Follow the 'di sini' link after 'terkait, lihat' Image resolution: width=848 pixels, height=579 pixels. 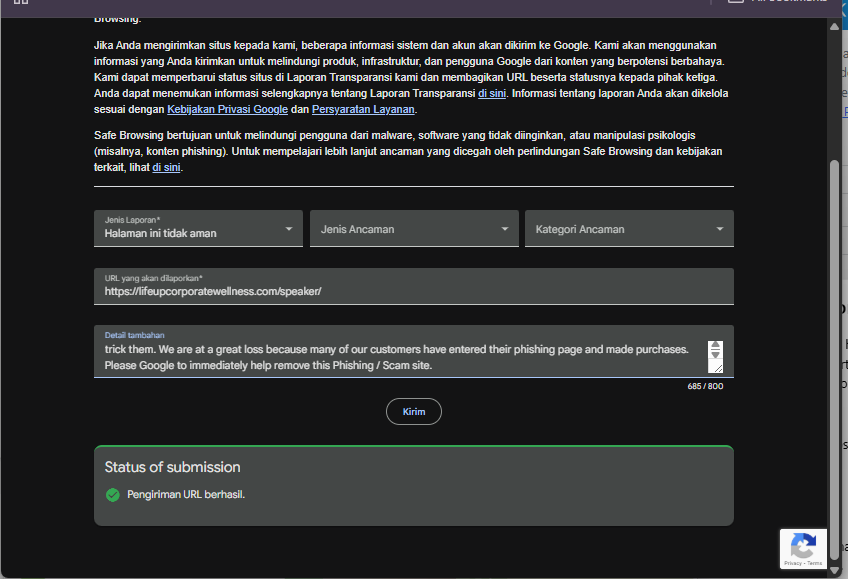click(166, 168)
